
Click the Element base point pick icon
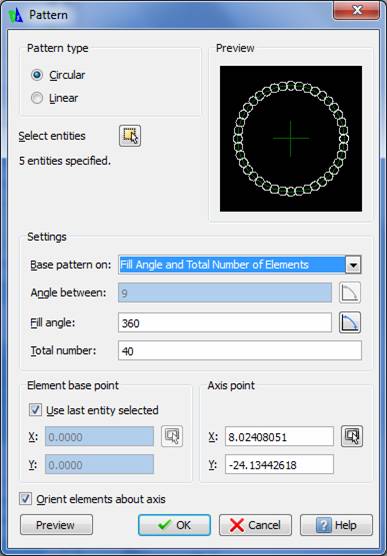(x=172, y=436)
